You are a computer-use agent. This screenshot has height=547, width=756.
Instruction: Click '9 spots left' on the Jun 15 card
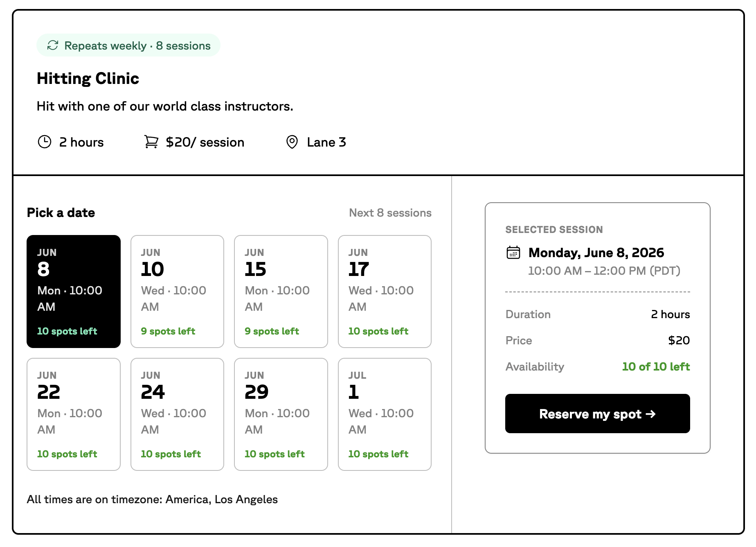(272, 331)
